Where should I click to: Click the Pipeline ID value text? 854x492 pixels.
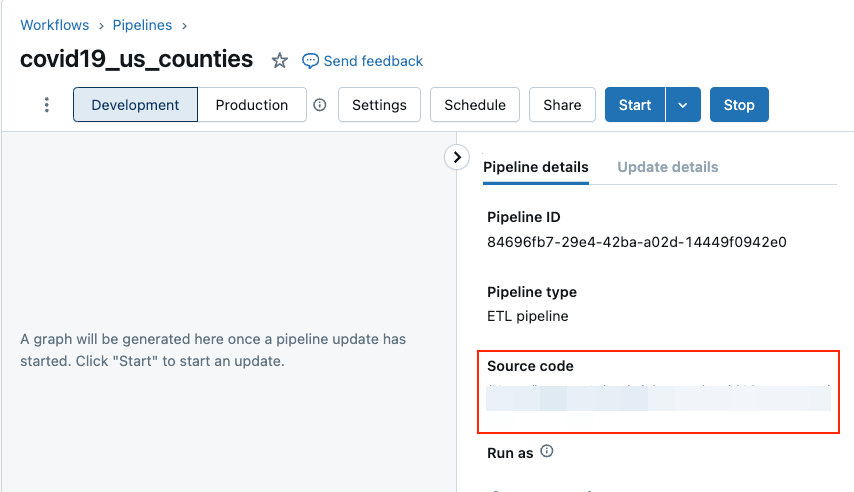637,241
